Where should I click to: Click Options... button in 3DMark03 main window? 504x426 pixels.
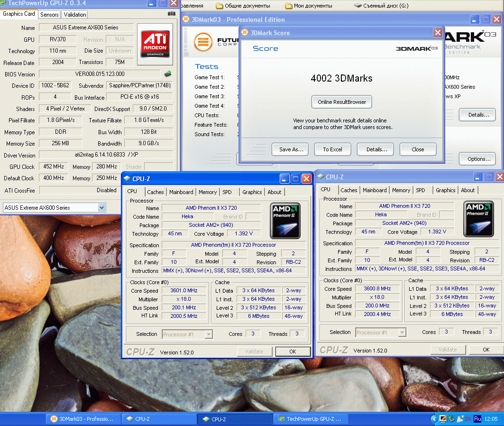tap(478, 159)
